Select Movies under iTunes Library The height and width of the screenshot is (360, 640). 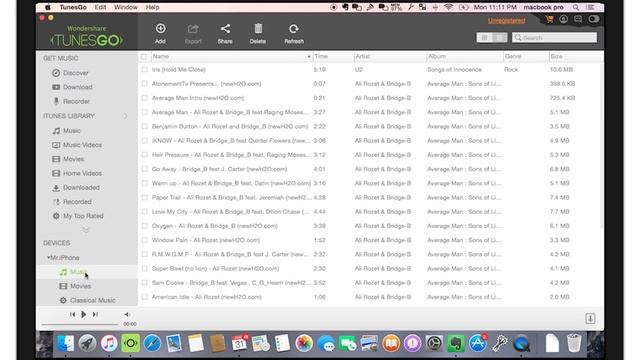click(68, 159)
